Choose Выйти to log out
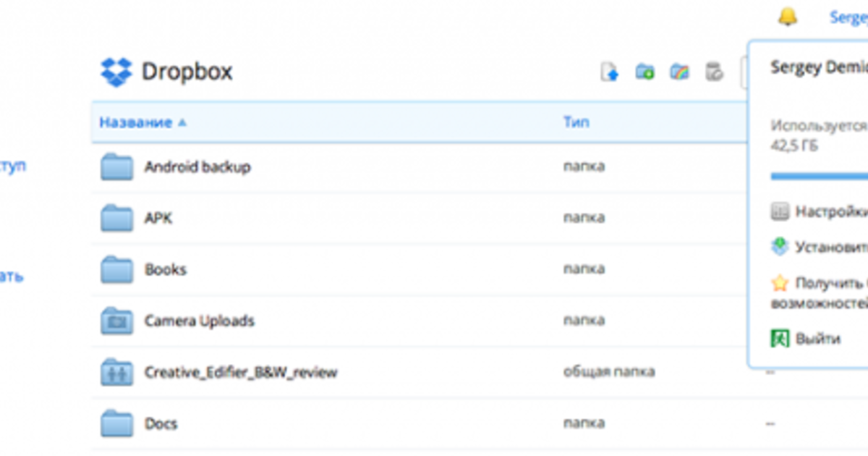The width and height of the screenshot is (868, 456). [818, 339]
